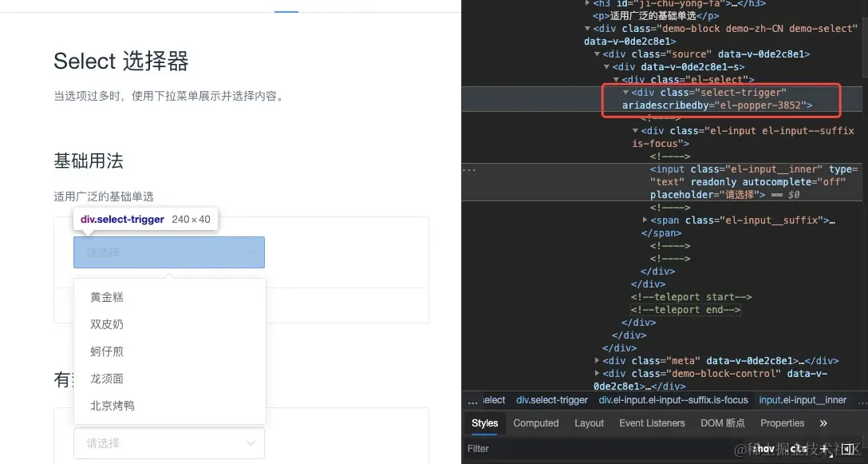868x464 pixels.
Task: Toggle the :hov element state panel
Action: point(764,448)
